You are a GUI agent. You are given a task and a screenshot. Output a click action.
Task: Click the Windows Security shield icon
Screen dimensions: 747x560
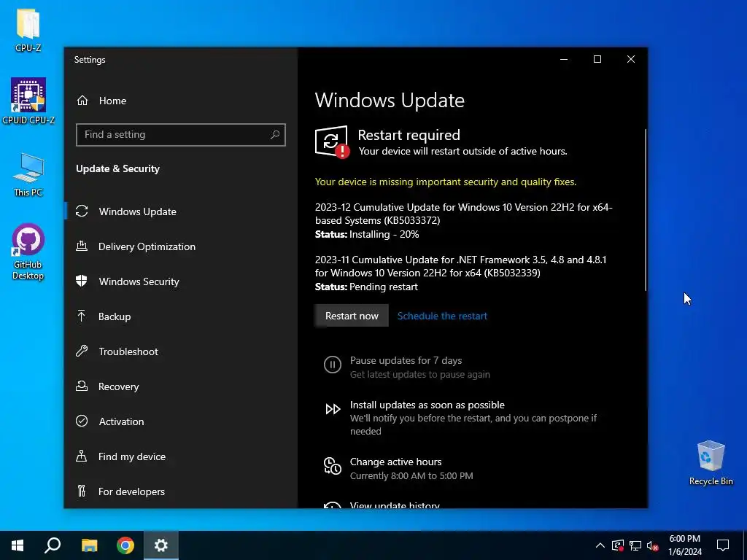(82, 281)
